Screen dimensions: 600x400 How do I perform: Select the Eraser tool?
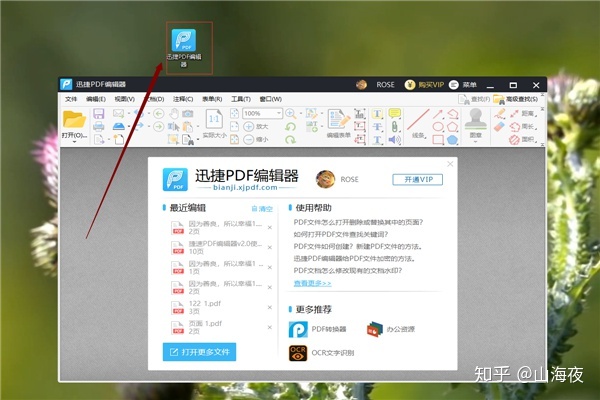[x=500, y=127]
